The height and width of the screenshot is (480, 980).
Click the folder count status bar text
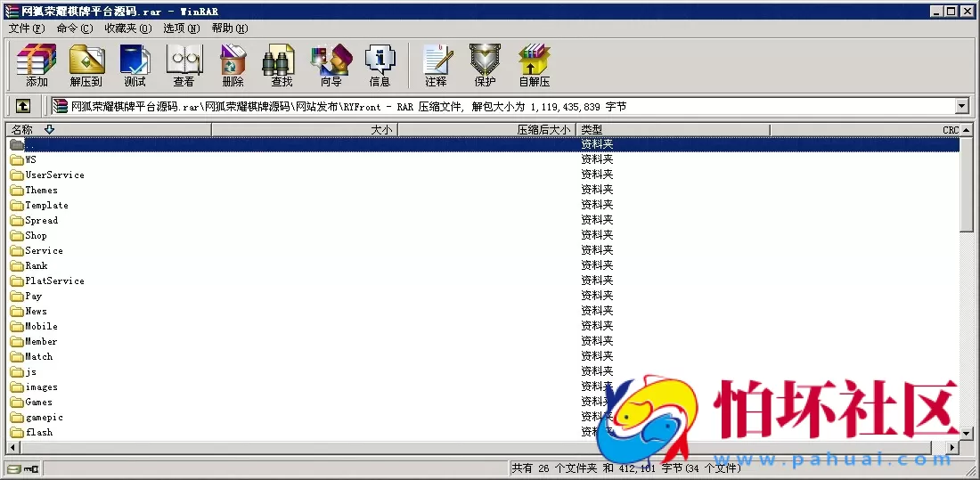click(626, 468)
